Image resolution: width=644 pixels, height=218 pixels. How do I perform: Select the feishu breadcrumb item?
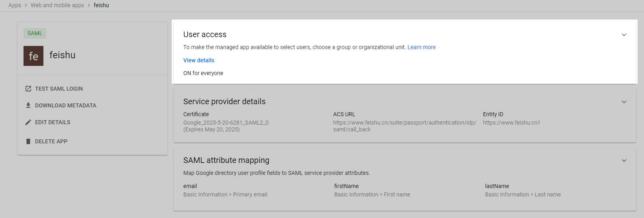[101, 5]
